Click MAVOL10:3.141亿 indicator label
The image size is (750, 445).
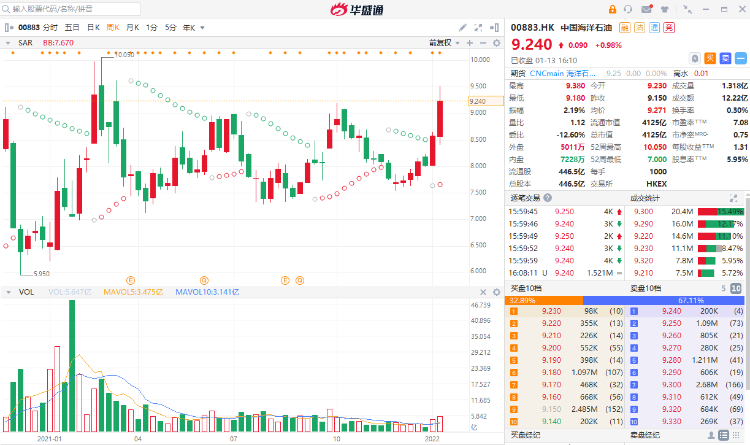pyautogui.click(x=207, y=292)
